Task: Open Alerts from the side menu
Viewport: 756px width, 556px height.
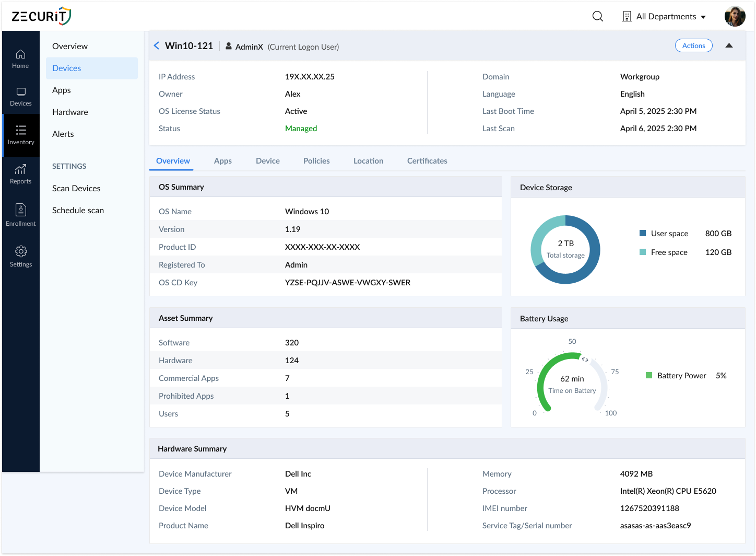Action: click(63, 134)
